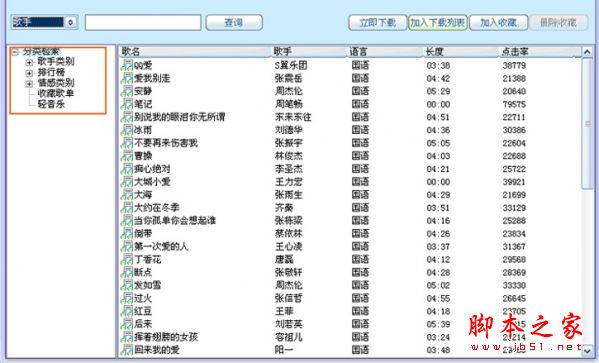The width and height of the screenshot is (599, 363).
Task: Click the 查询 search button
Action: (234, 23)
